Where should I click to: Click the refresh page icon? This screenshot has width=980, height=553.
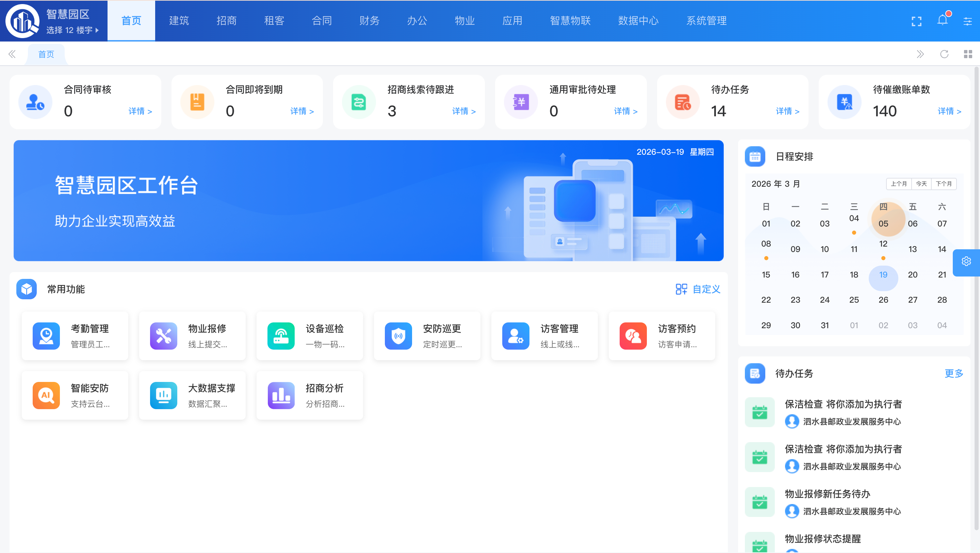tap(944, 54)
